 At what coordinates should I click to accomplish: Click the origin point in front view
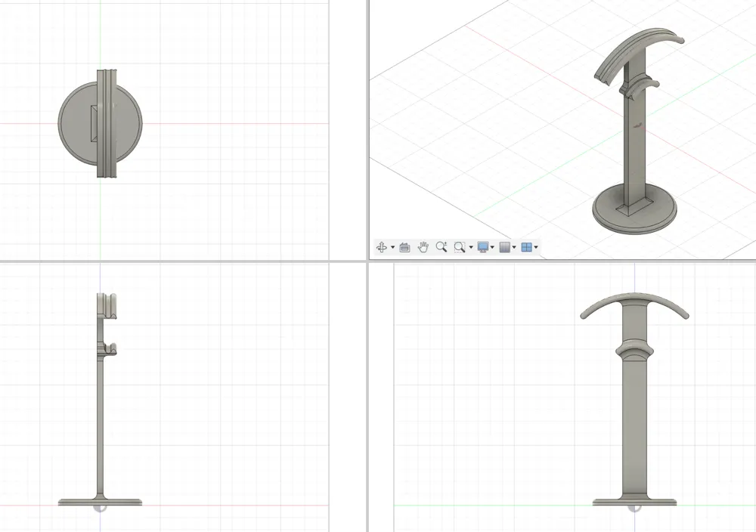634,506
